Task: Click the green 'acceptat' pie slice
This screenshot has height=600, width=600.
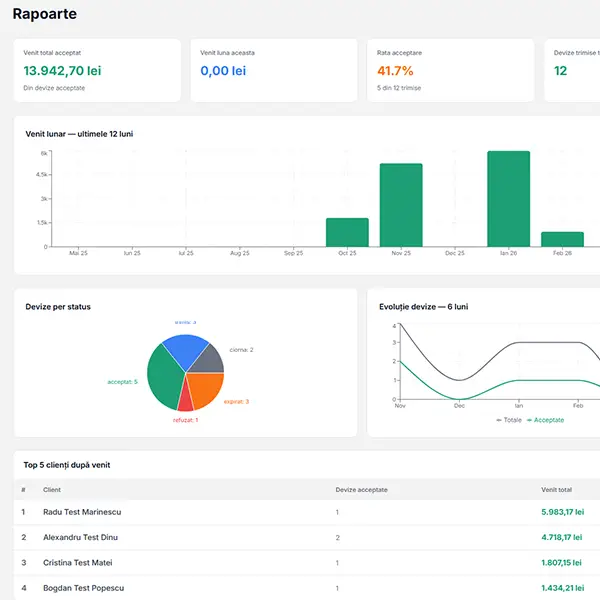Action: 165,377
